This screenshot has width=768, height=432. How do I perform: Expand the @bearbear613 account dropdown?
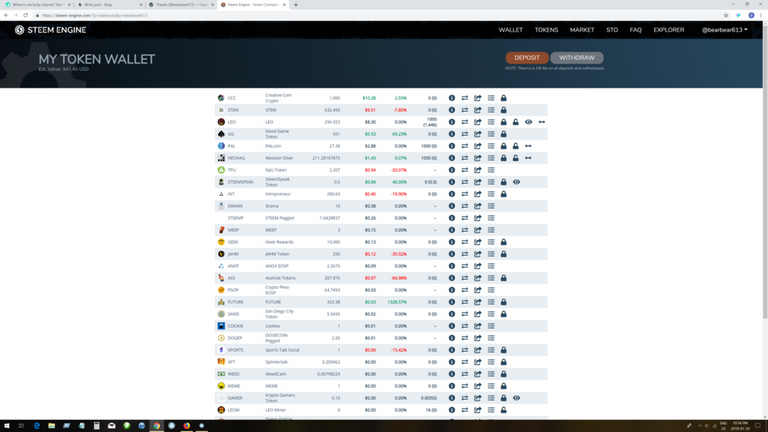(x=724, y=30)
